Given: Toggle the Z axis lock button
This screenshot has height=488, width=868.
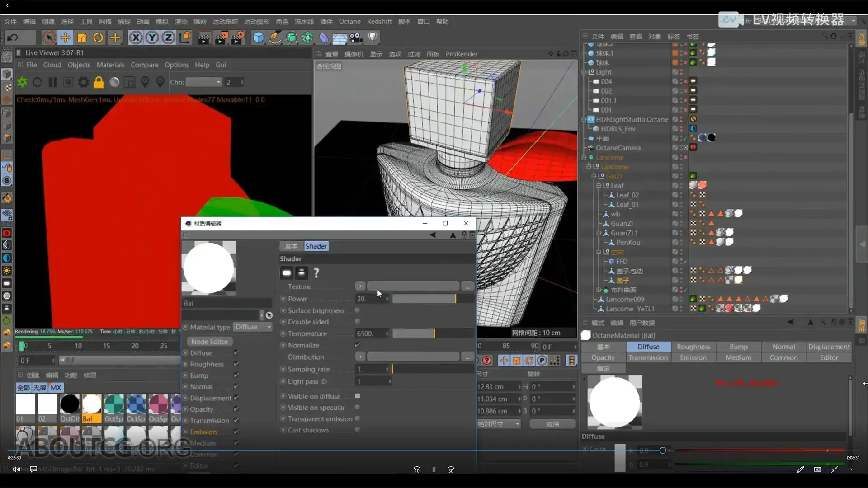Looking at the screenshot, I should [x=168, y=38].
